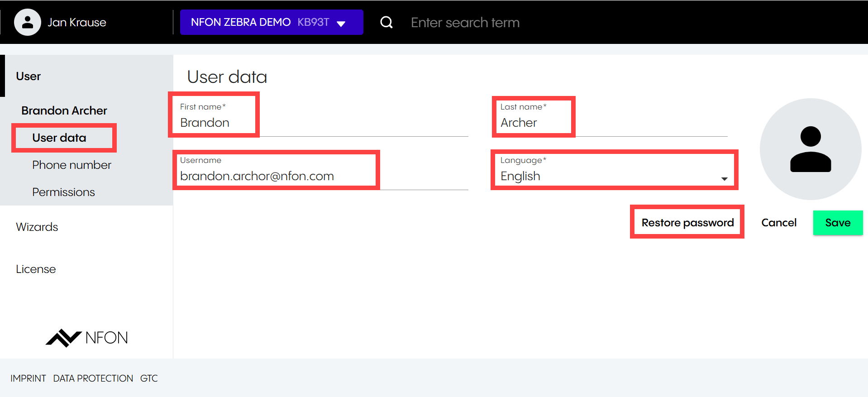
Task: Open the License menu item
Action: click(x=36, y=269)
